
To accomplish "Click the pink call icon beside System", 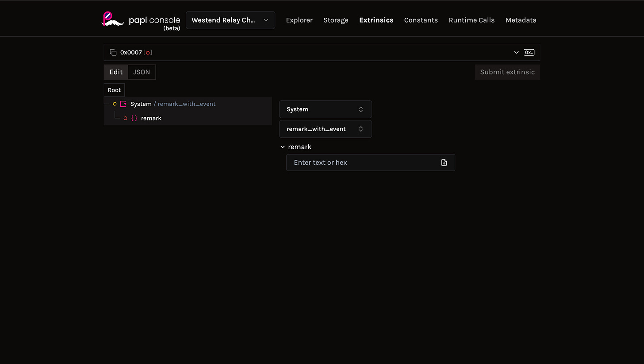I will pyautogui.click(x=123, y=104).
